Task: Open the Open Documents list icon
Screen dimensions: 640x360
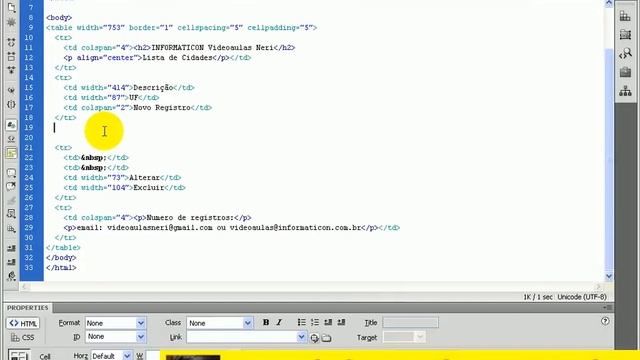Action: coord(11,7)
